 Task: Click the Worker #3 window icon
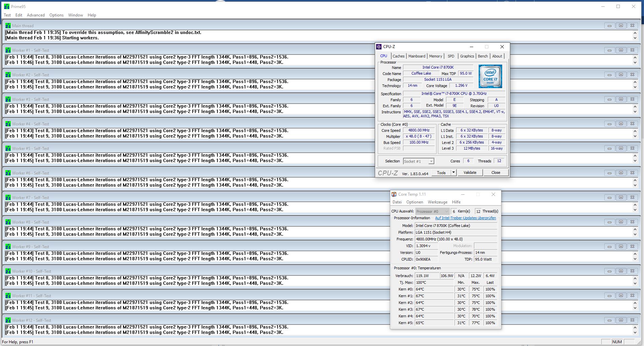click(8, 99)
